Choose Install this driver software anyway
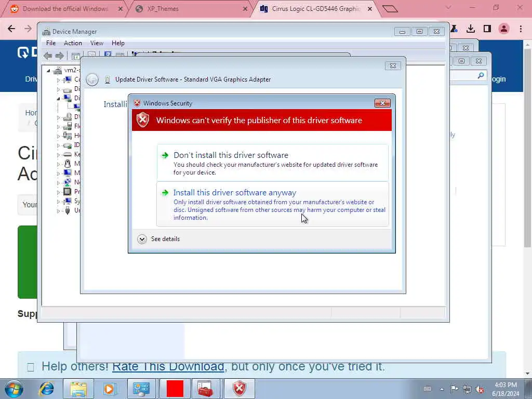 (x=272, y=204)
